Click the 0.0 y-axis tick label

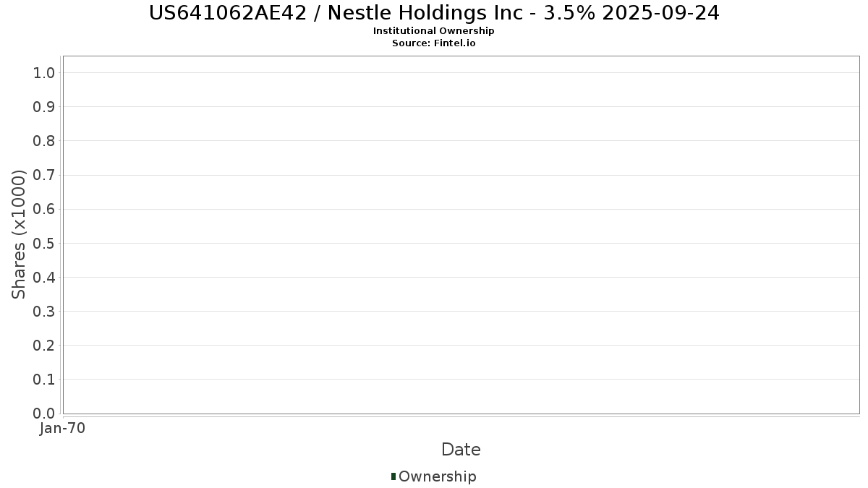click(44, 414)
